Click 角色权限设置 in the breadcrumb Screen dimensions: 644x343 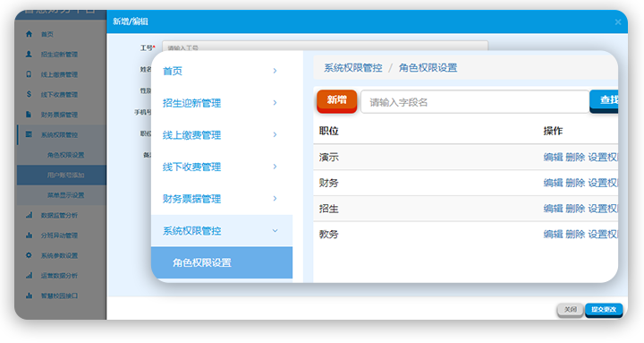(428, 68)
